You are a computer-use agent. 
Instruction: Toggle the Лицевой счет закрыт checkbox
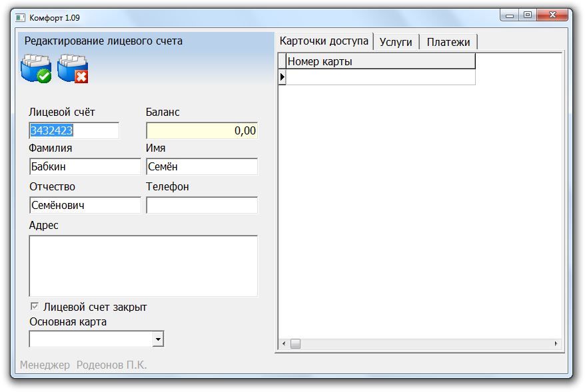coord(35,306)
